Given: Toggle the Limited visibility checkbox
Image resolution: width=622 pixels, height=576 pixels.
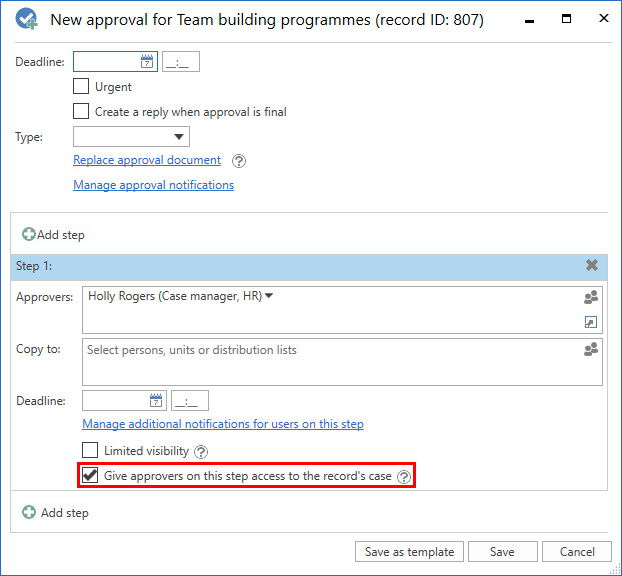Looking at the screenshot, I should [x=90, y=451].
